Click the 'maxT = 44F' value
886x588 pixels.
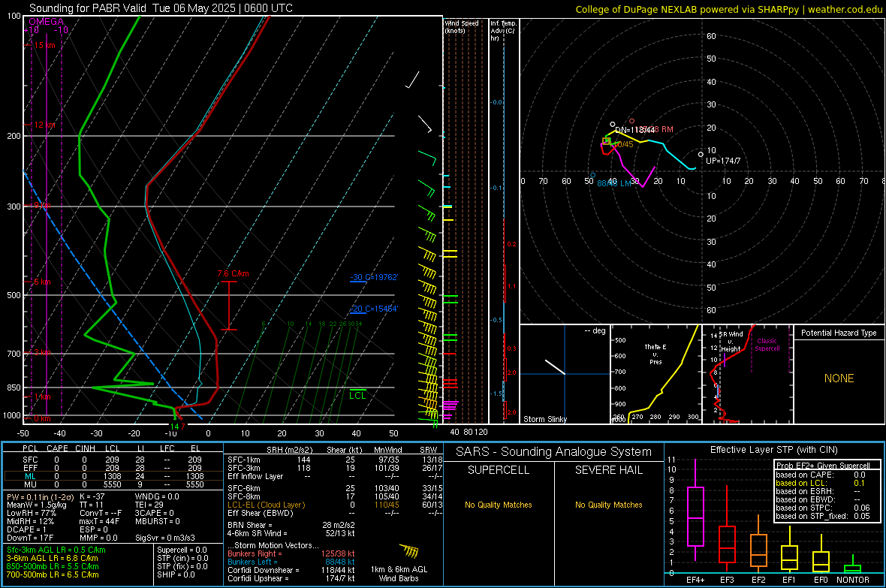[x=99, y=521]
